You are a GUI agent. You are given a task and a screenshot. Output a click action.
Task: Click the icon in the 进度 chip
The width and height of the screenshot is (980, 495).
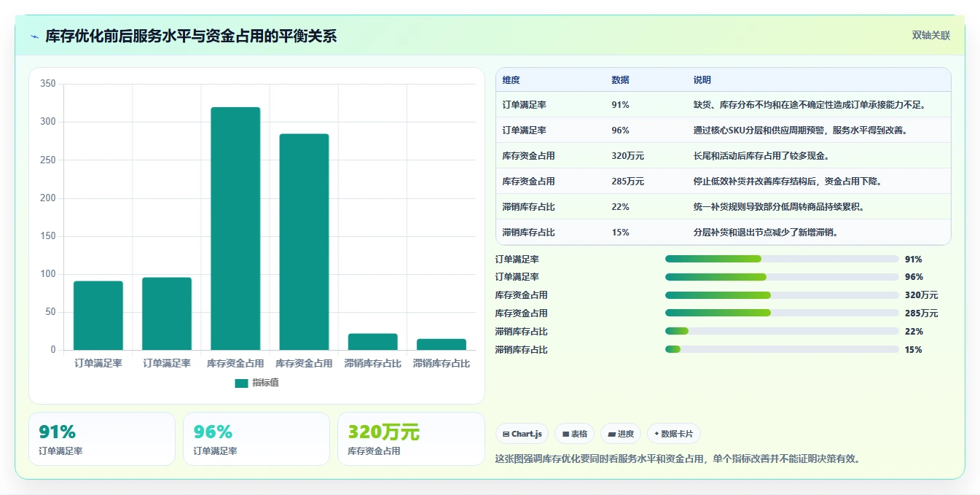611,434
